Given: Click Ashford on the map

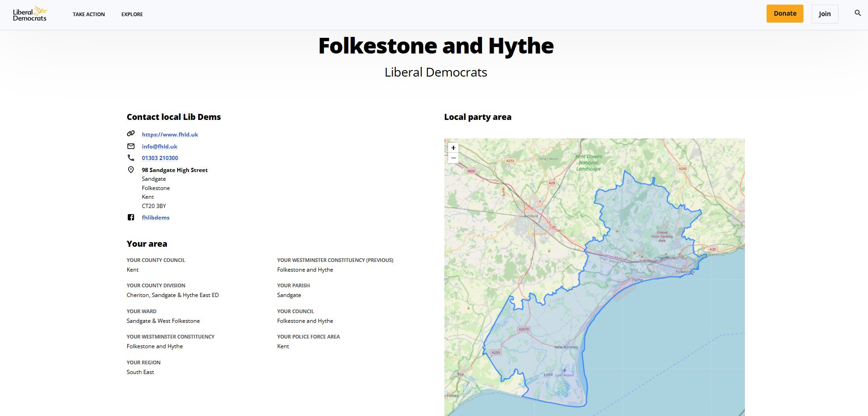Looking at the screenshot, I should click(x=531, y=216).
